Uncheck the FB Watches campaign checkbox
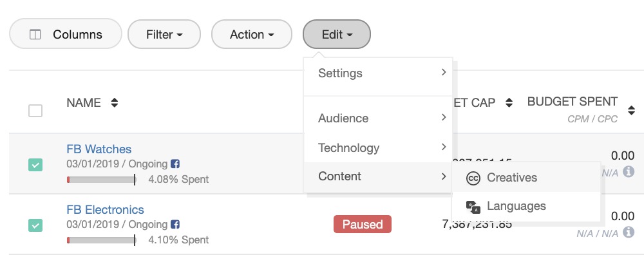 point(35,165)
